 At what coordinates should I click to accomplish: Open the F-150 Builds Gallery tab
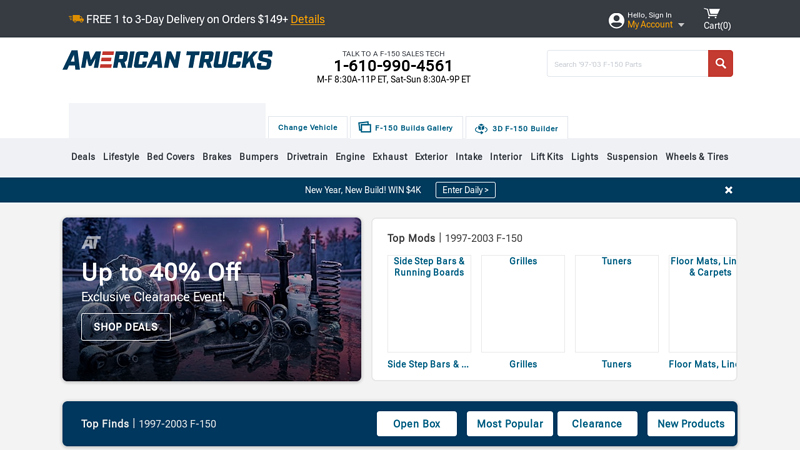(x=406, y=128)
